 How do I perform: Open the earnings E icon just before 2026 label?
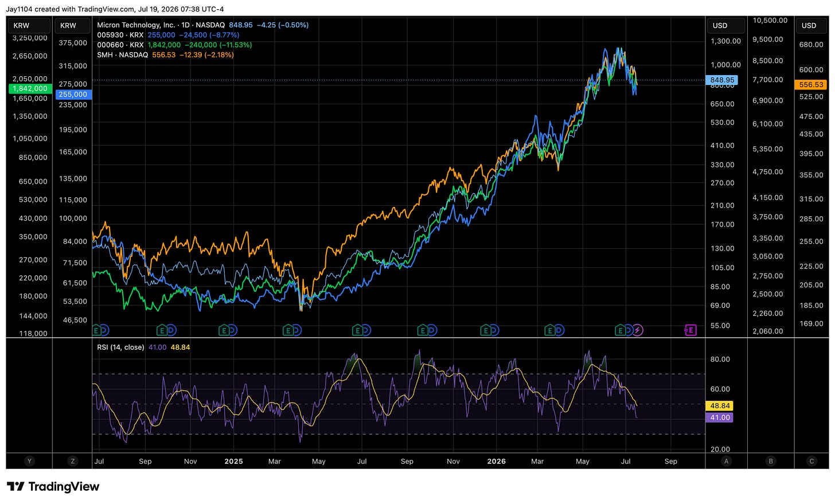click(x=485, y=330)
